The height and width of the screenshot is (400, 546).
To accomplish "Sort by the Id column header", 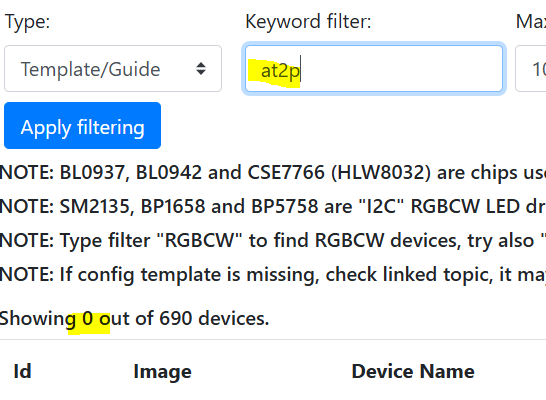I will tap(23, 371).
